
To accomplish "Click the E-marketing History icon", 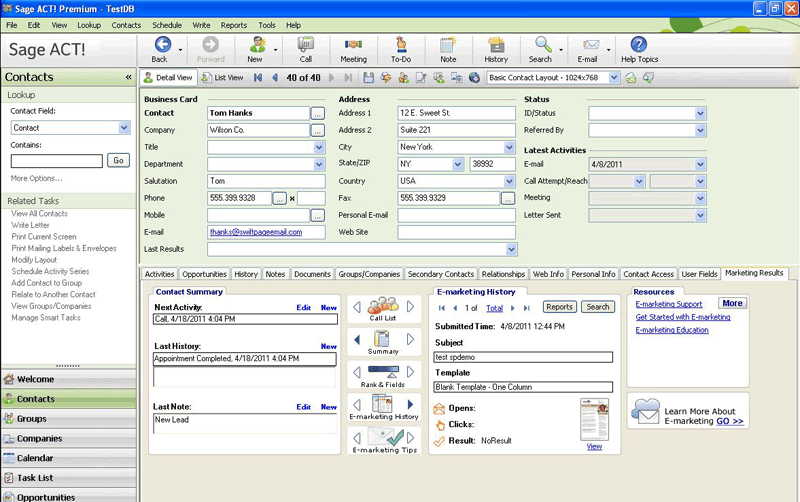I will click(382, 404).
